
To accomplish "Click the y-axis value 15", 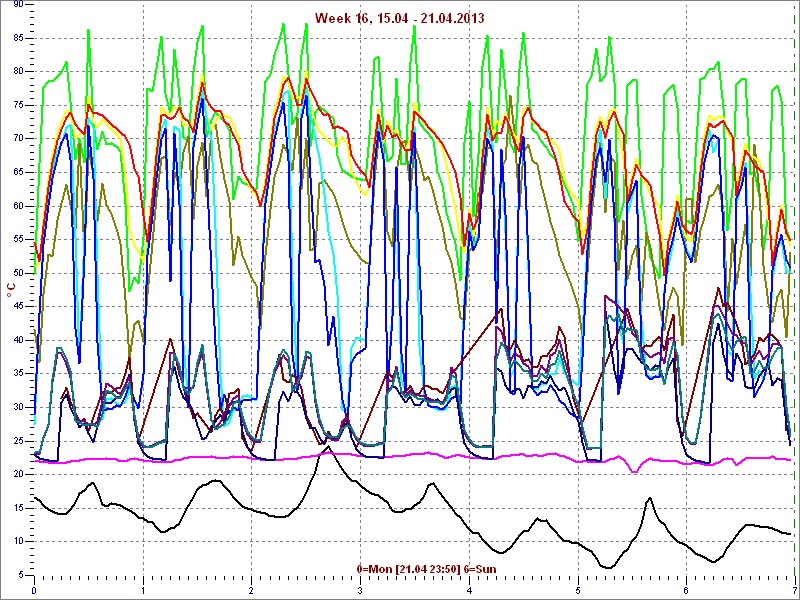I will coord(18,508).
